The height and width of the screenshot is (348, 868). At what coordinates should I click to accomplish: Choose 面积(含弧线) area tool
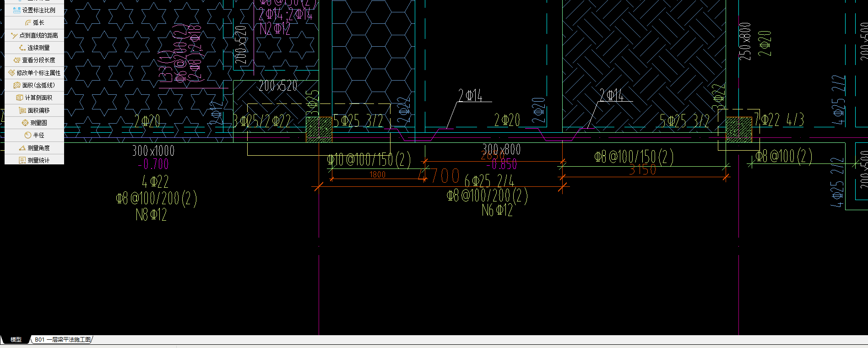click(34, 85)
